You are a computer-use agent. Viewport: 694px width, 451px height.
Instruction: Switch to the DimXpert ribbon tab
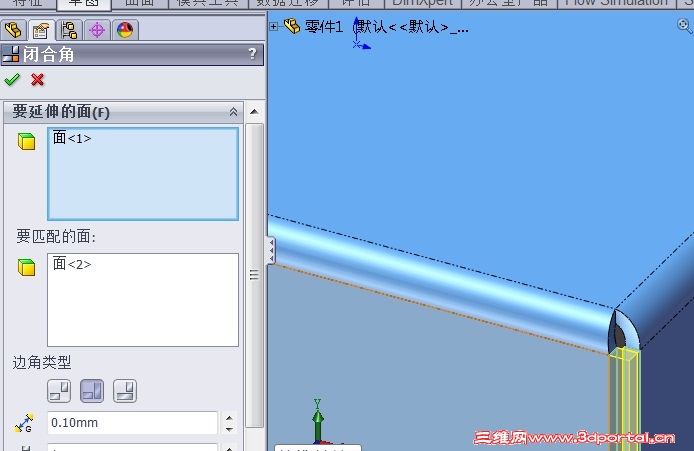(x=423, y=4)
